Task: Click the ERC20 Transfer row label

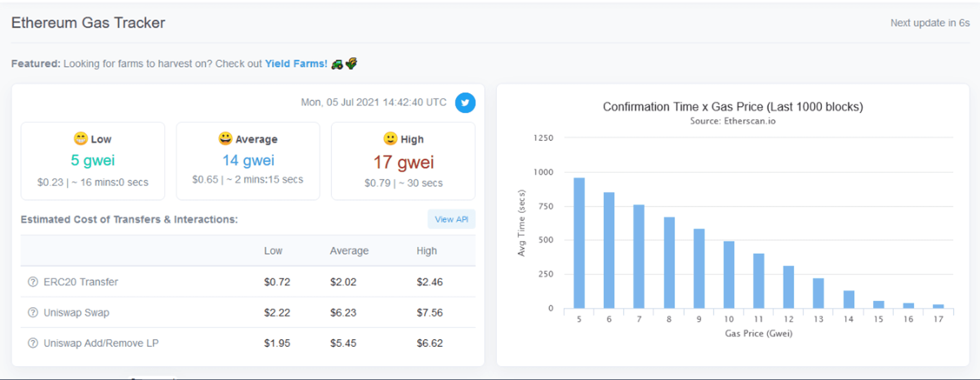Action: [81, 282]
